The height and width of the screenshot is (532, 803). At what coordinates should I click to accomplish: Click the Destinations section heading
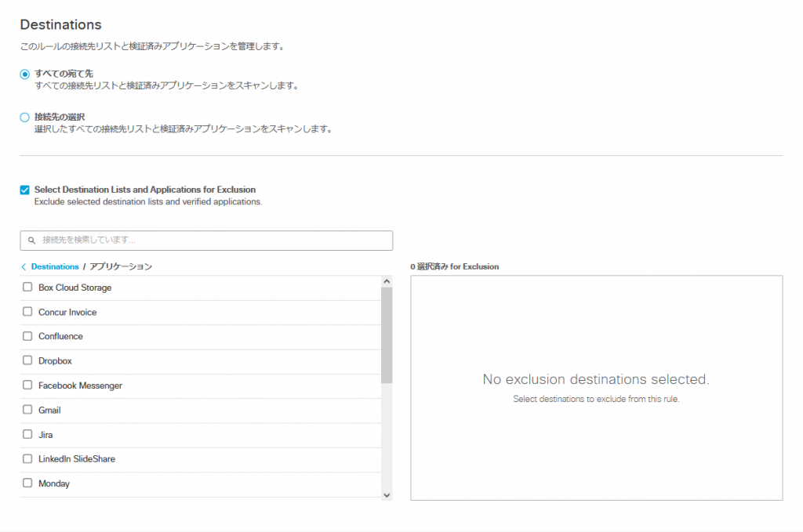point(61,24)
